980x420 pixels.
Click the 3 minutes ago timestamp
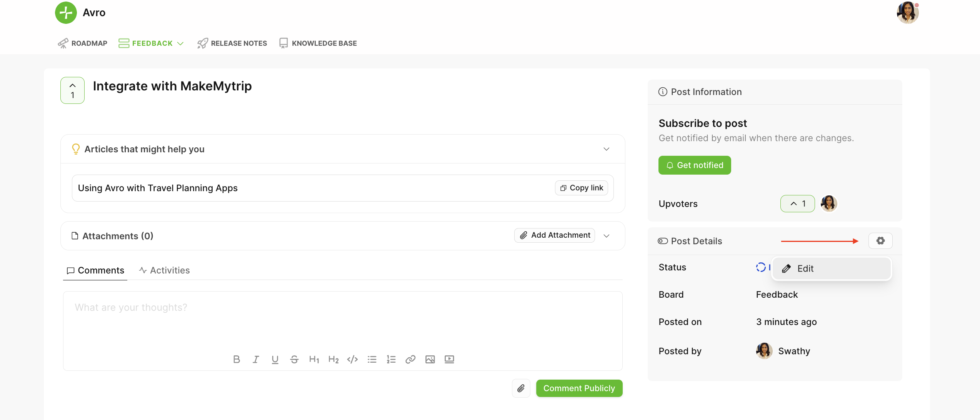coord(786,322)
